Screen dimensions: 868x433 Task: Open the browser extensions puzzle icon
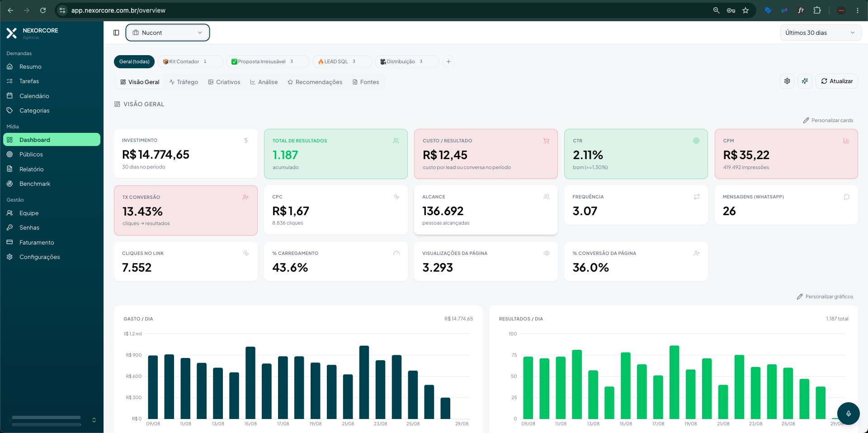(817, 10)
